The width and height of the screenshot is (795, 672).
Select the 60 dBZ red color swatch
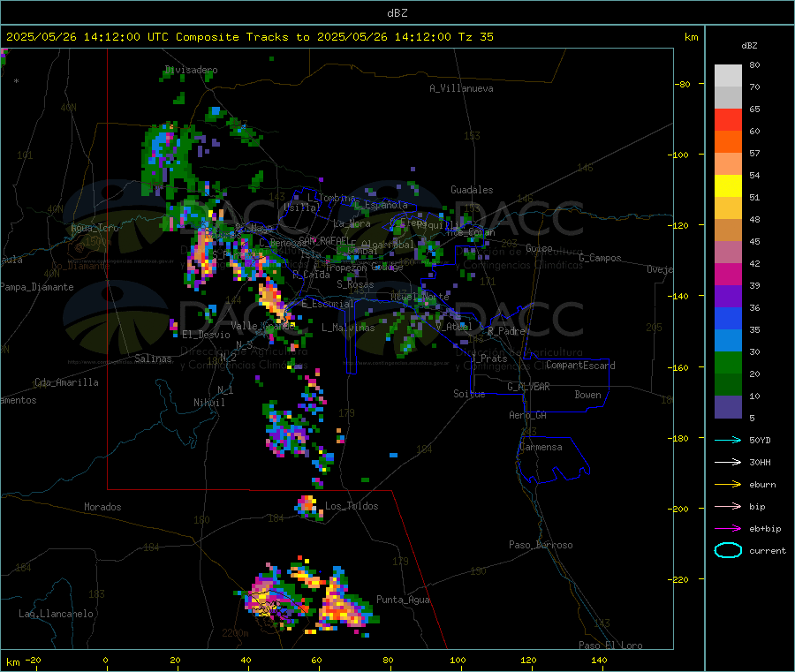point(728,120)
